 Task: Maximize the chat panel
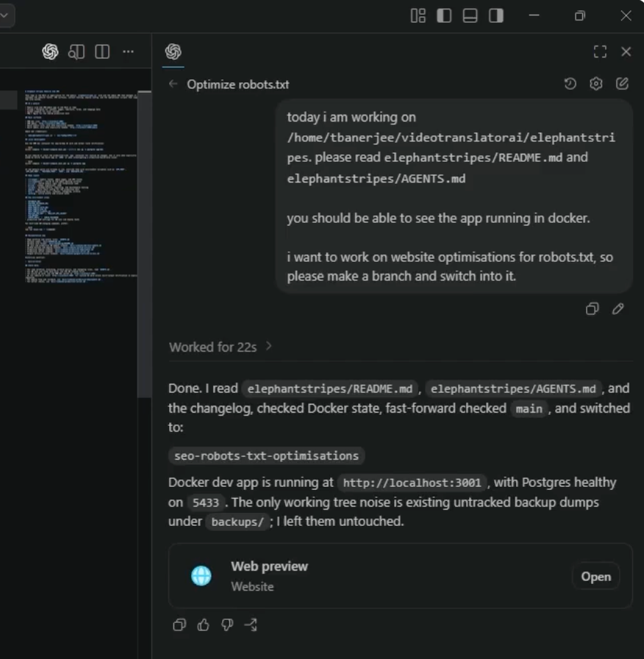pyautogui.click(x=601, y=51)
